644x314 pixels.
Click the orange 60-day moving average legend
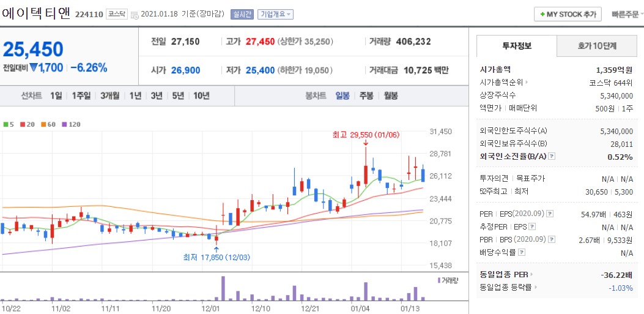pos(48,124)
